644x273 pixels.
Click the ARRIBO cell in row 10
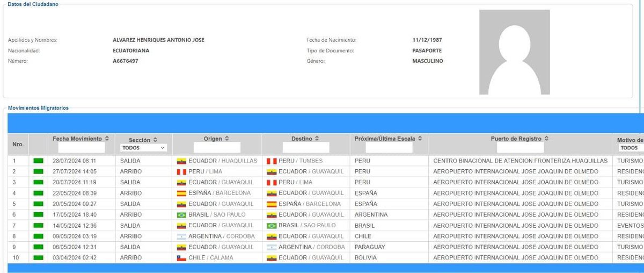click(x=131, y=257)
